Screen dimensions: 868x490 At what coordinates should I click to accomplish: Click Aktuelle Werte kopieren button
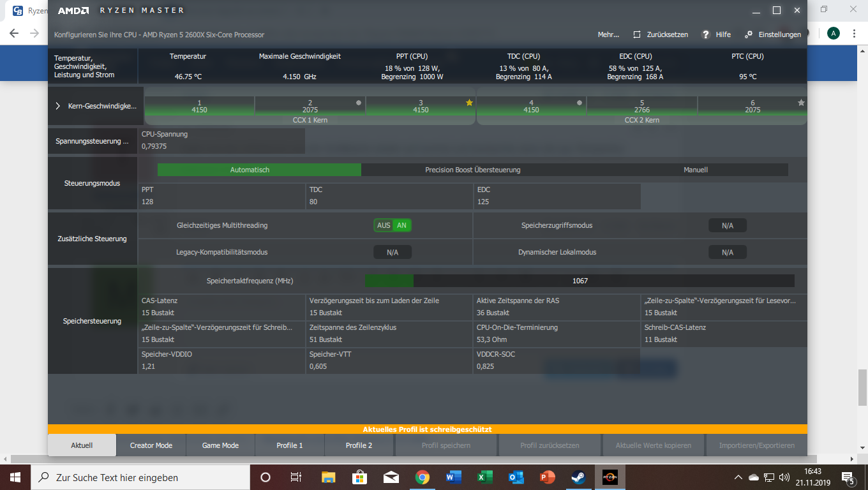click(x=653, y=445)
